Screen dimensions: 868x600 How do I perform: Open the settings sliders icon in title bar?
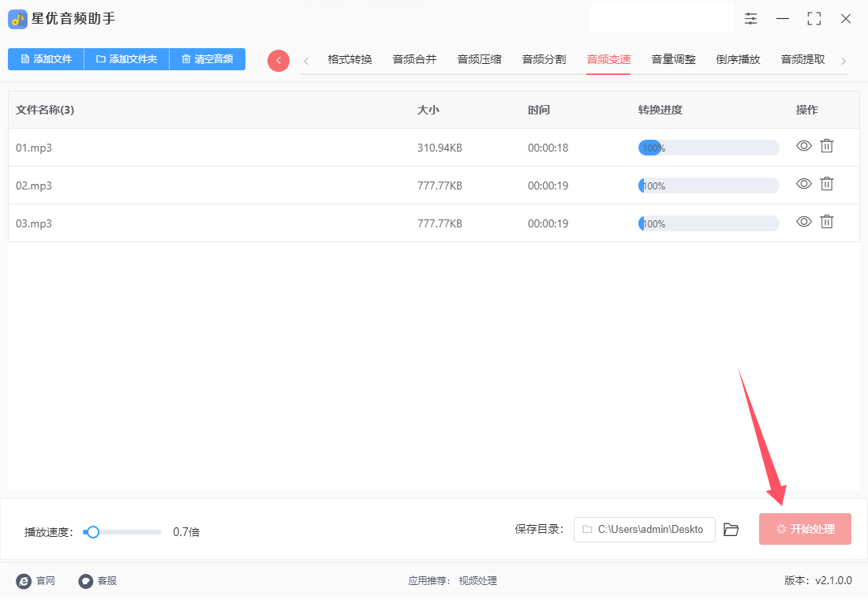750,19
